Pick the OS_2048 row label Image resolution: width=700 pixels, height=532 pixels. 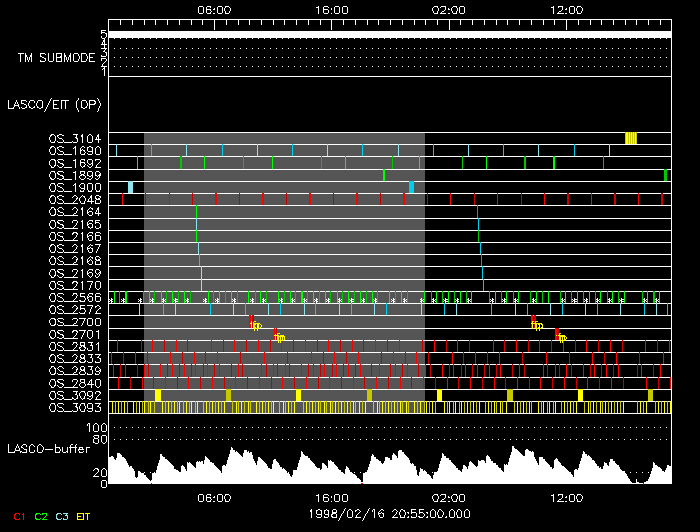(75, 200)
